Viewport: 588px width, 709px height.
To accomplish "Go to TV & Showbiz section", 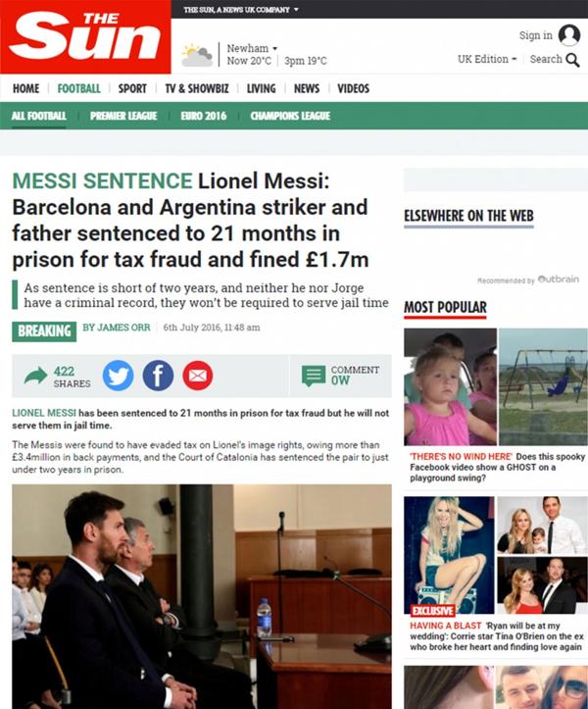I will pos(197,88).
